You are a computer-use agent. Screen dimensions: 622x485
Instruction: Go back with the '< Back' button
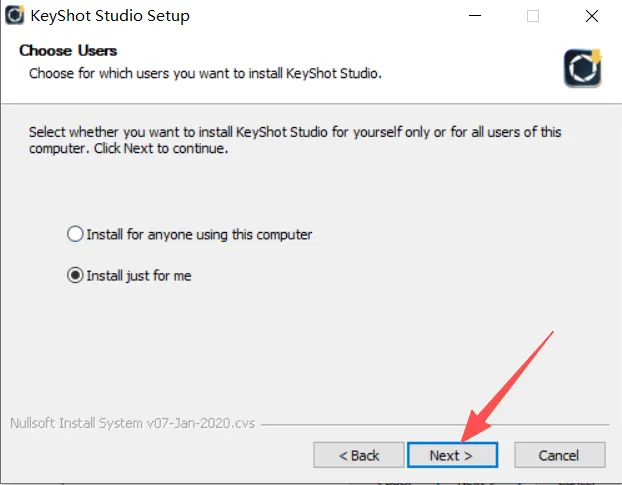coord(358,455)
